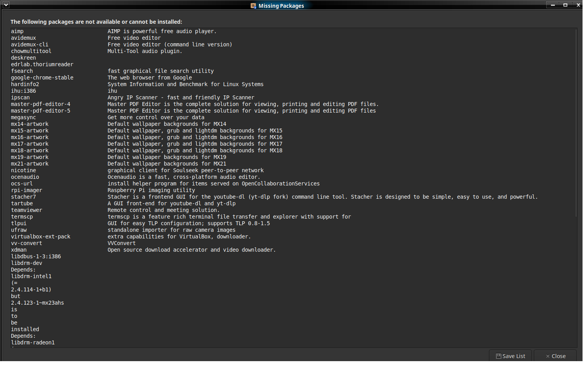Click the libdrm-dev entry
The height and width of the screenshot is (374, 588).
pos(27,263)
